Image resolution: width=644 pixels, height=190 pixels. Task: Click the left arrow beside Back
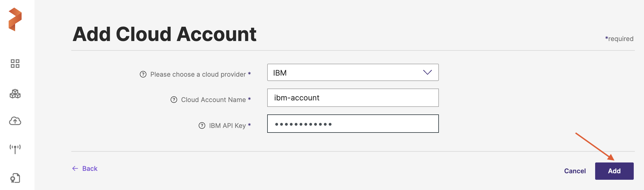pyautogui.click(x=75, y=168)
